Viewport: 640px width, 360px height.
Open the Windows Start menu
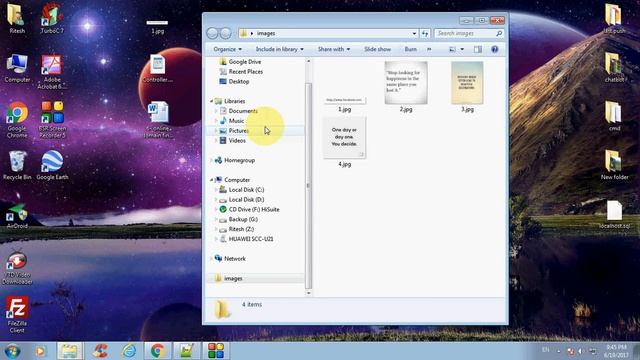click(13, 351)
